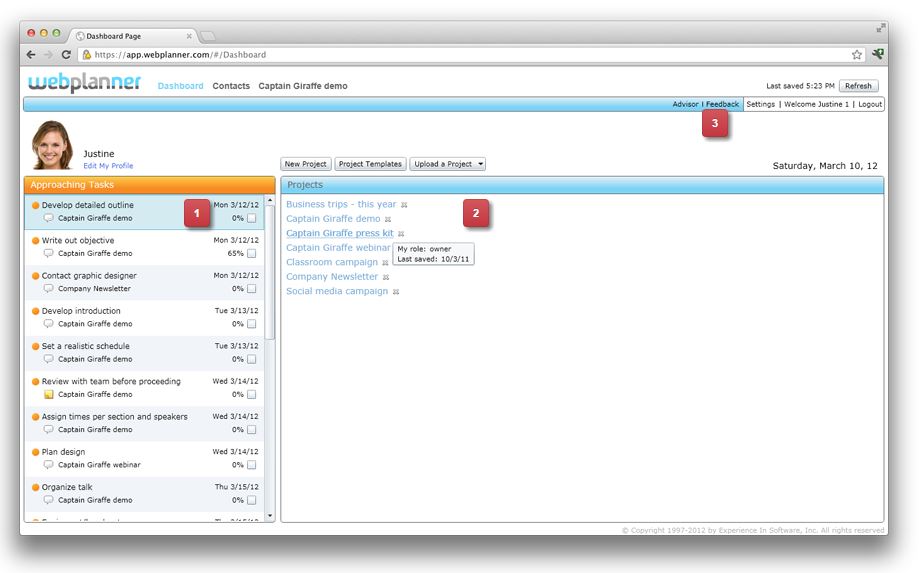This screenshot has height=573, width=919.
Task: Click the browser address bar URL
Action: pos(180,54)
